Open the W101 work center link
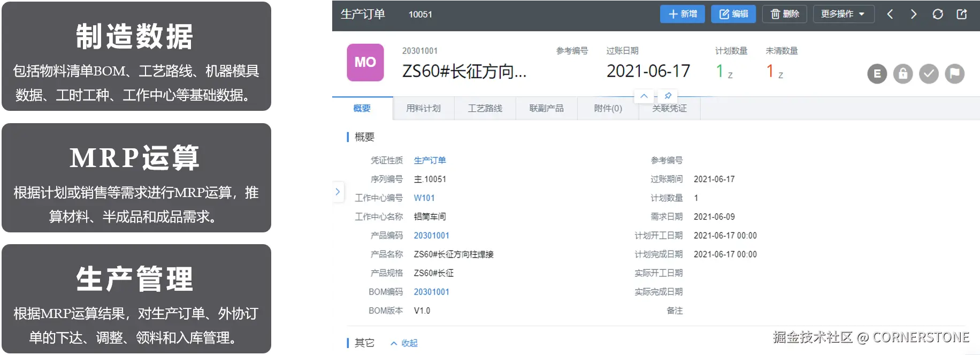Screen dimensions: 980x355 click(424, 198)
